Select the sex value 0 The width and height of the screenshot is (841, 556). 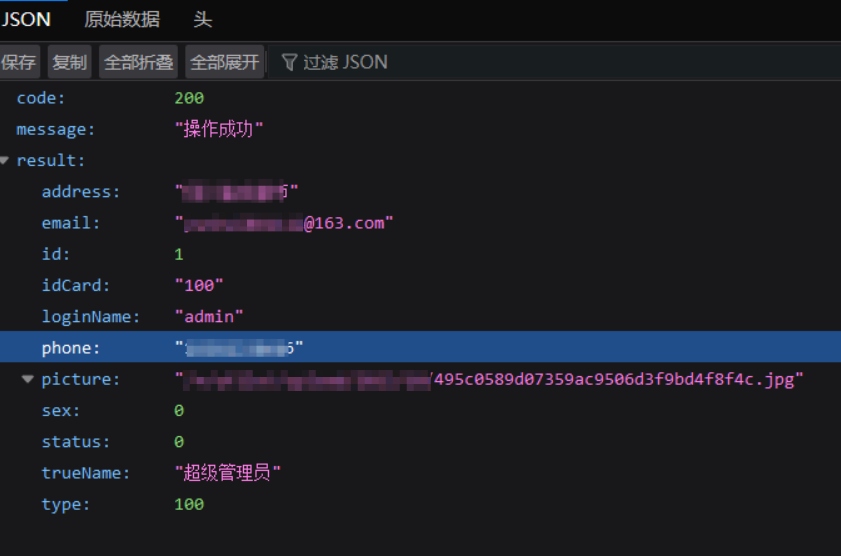coord(179,410)
